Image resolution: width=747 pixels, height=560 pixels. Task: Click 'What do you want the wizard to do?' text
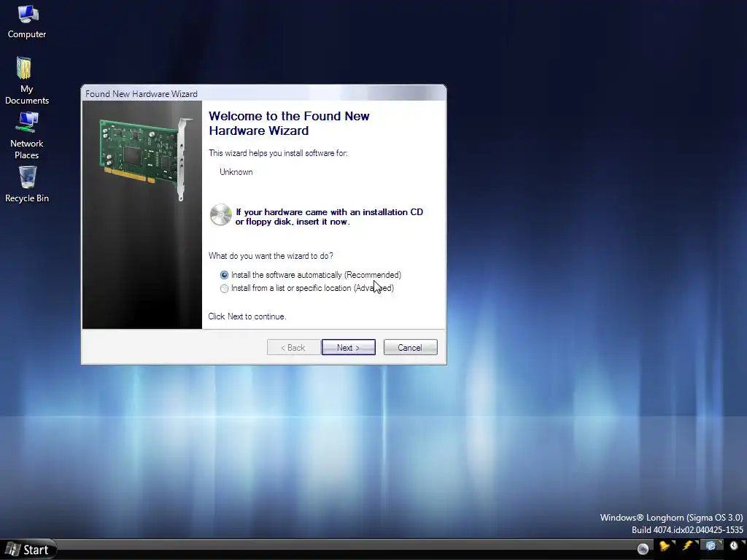click(x=271, y=256)
